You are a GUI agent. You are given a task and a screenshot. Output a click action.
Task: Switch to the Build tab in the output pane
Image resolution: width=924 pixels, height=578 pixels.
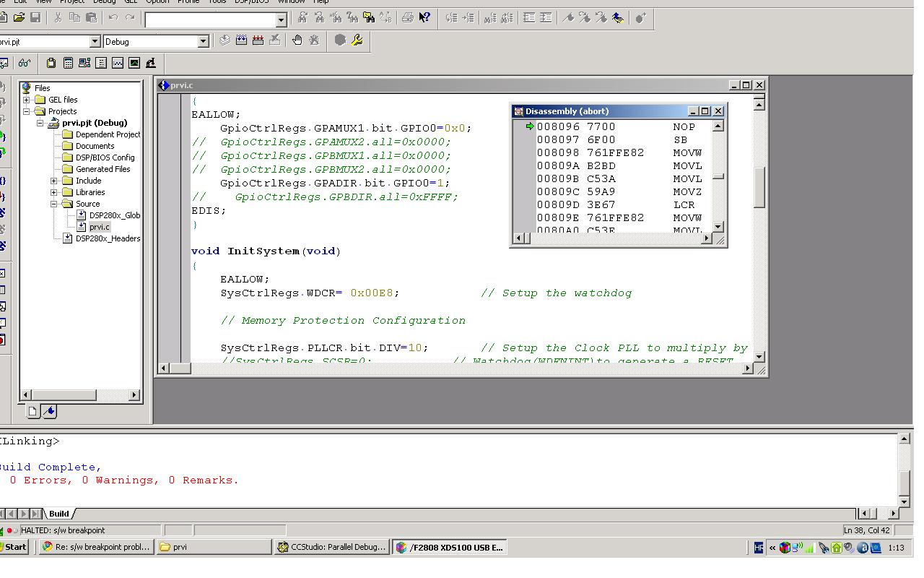point(57,513)
